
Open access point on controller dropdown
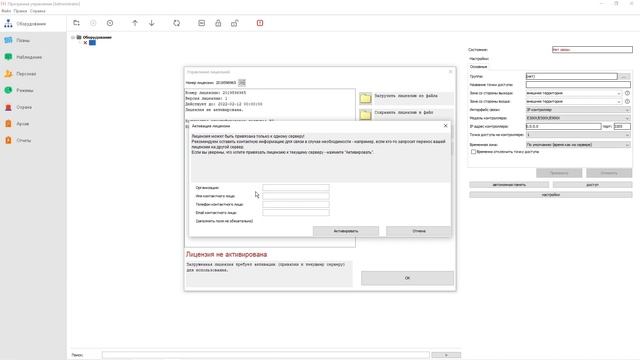point(578,135)
